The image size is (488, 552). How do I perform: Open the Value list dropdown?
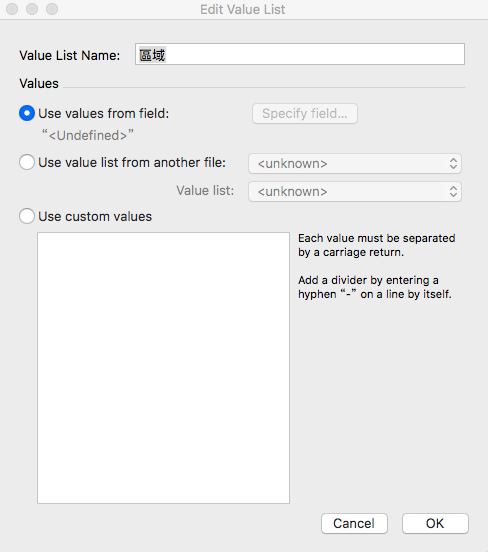355,192
